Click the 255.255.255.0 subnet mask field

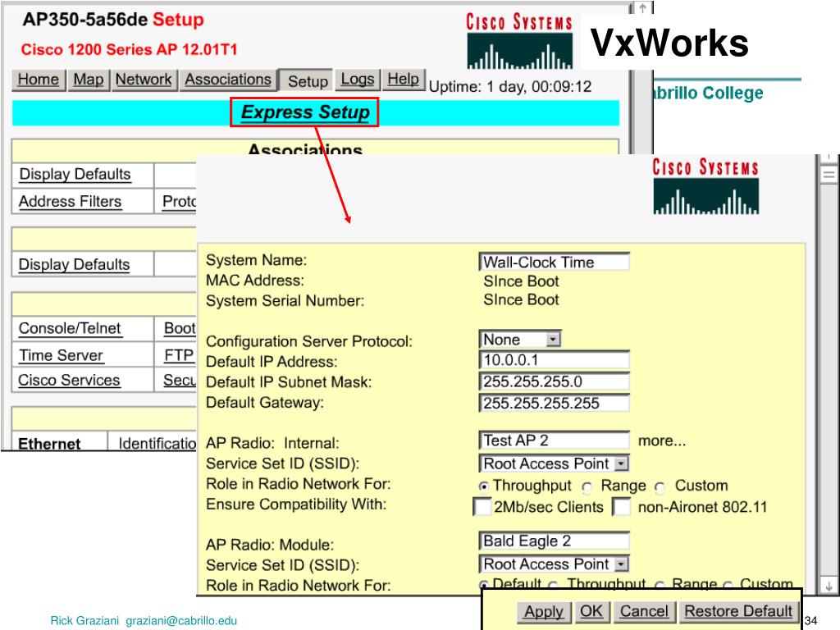tap(554, 381)
